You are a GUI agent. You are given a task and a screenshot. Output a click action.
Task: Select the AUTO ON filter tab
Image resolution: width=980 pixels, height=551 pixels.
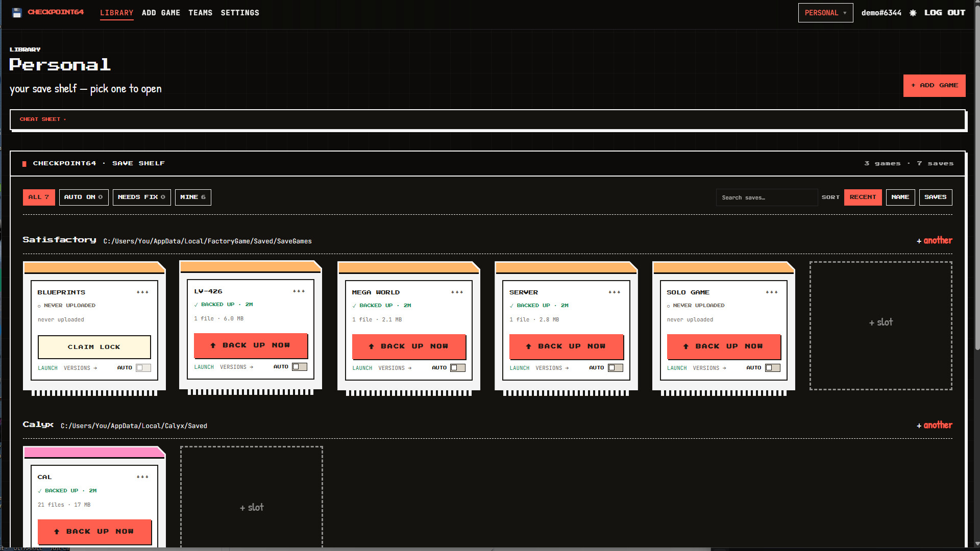84,197
